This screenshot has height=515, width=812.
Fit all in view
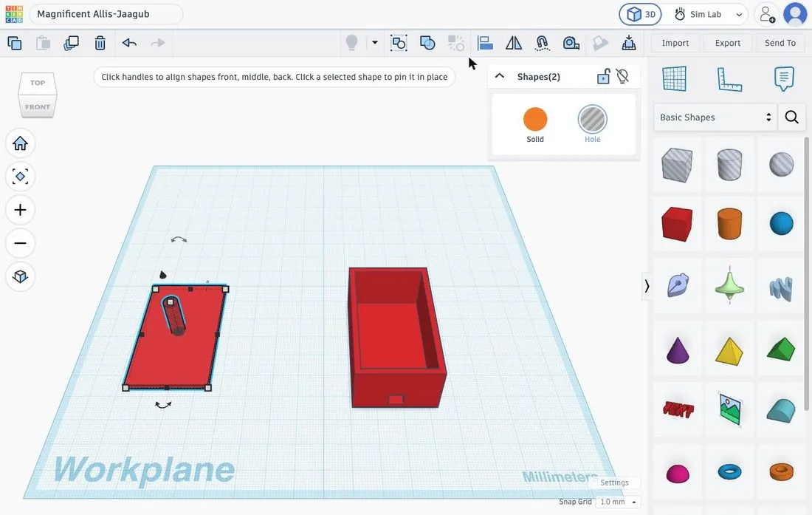20,177
